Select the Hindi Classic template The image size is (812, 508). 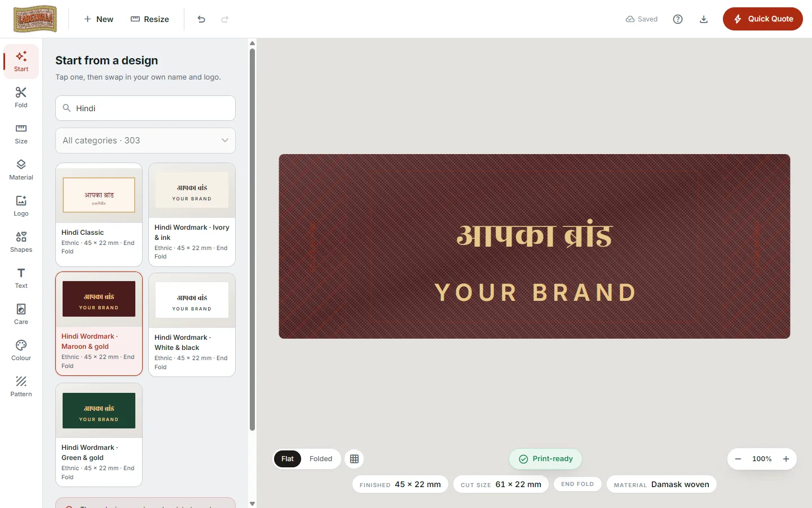[99, 214]
